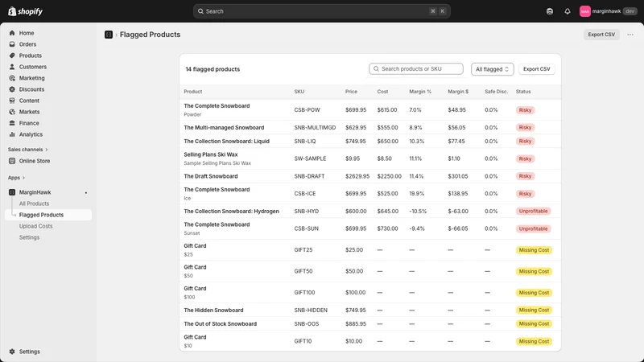644x362 pixels.
Task: Click The Hidden Snowboard product
Action: [213, 311]
